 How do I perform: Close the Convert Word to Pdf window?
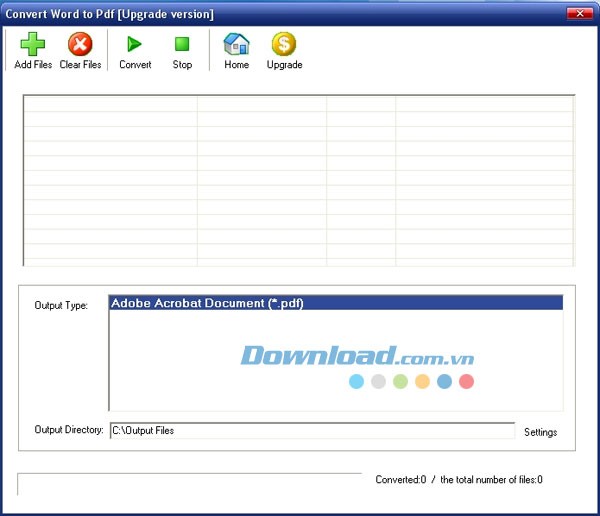pyautogui.click(x=580, y=14)
